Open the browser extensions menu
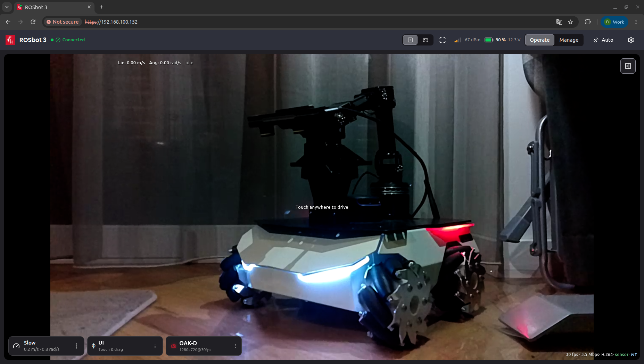The width and height of the screenshot is (644, 364). click(588, 22)
